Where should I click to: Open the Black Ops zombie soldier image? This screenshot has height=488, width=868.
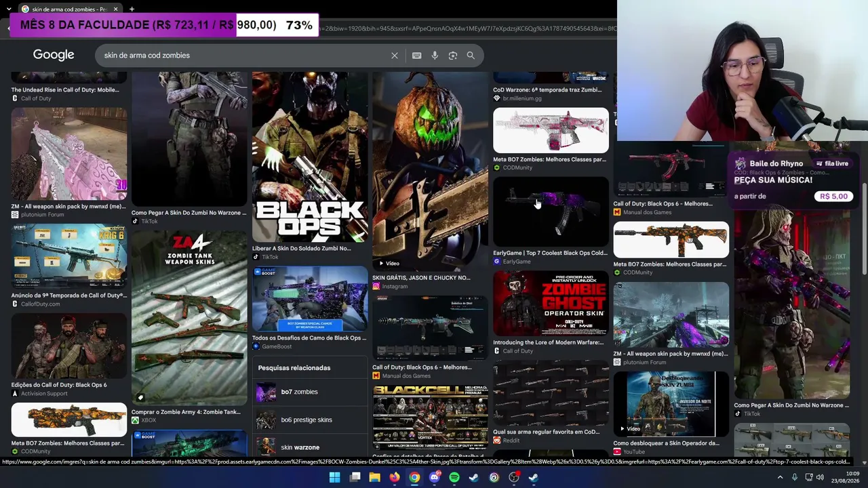(x=310, y=157)
